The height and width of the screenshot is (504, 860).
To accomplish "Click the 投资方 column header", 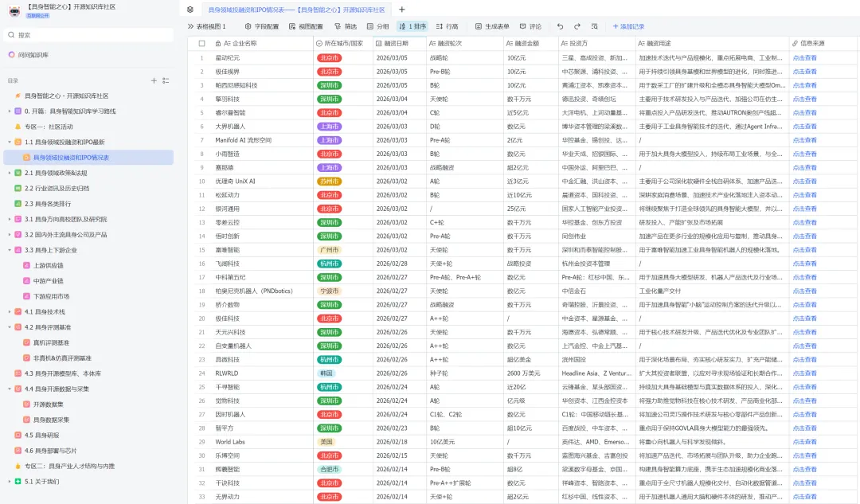I will pos(597,43).
